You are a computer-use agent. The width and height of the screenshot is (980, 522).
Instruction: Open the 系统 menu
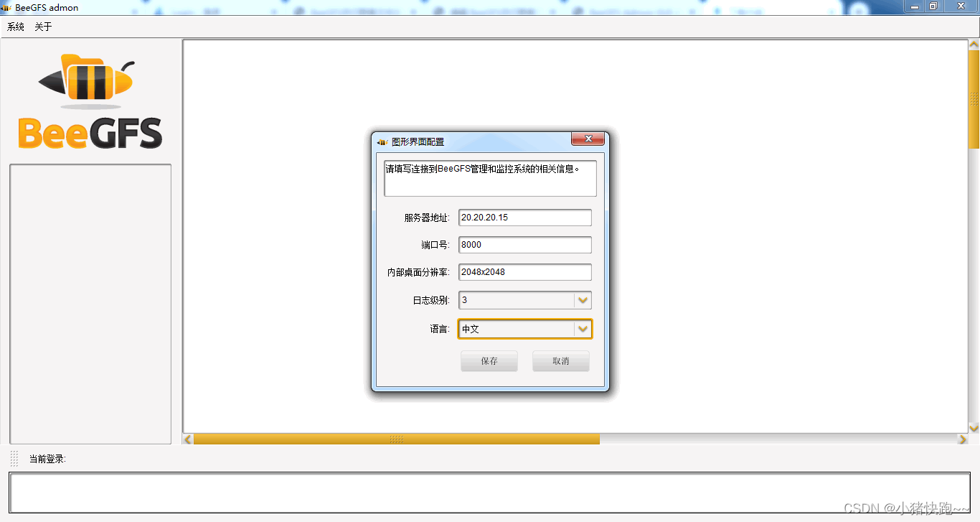14,26
